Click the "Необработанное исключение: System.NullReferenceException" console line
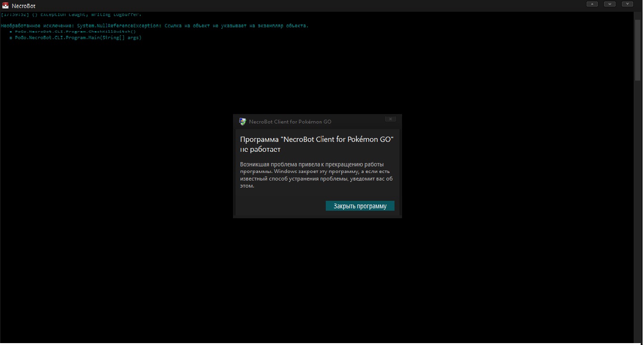The width and height of the screenshot is (644, 345). (154, 26)
